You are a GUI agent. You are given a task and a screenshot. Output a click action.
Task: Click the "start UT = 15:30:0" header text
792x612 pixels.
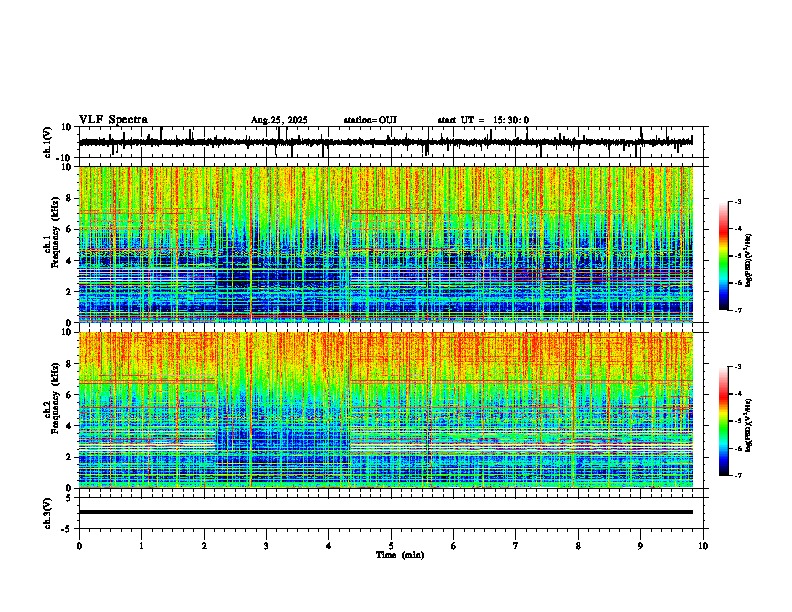pos(483,120)
